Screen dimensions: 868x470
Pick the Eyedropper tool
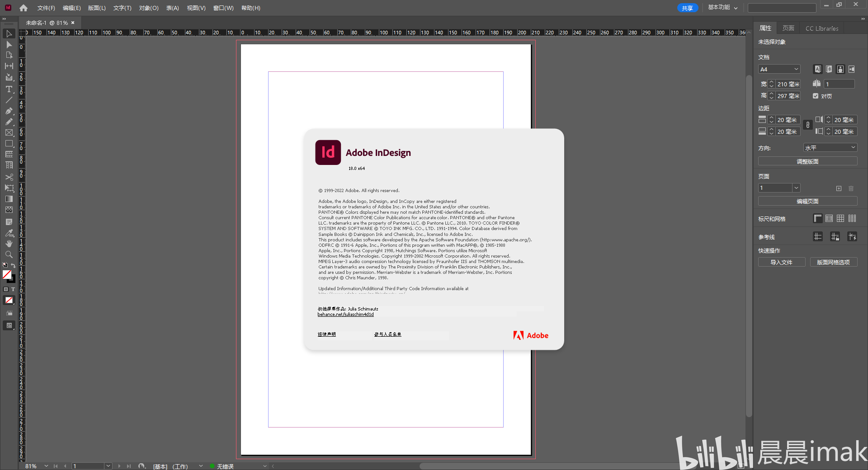pyautogui.click(x=9, y=233)
